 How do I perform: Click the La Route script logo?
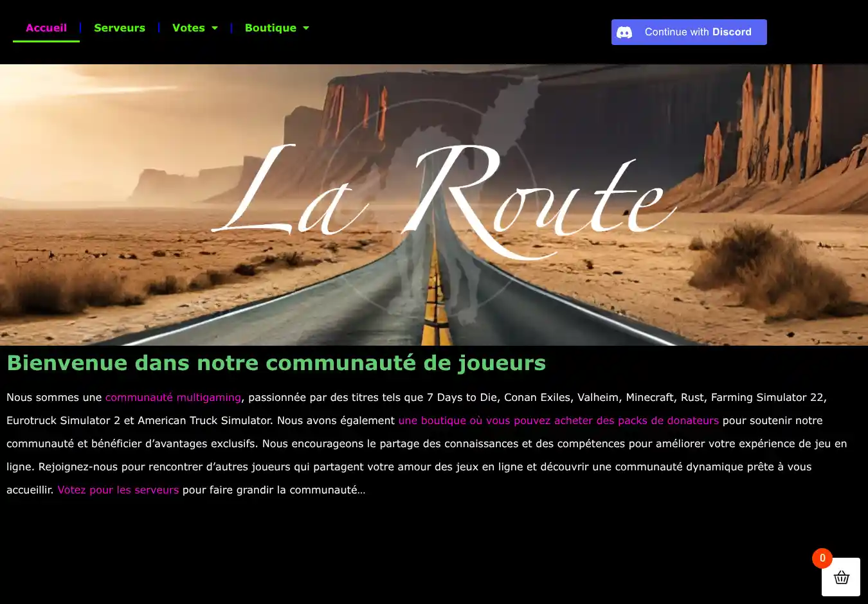(x=444, y=199)
